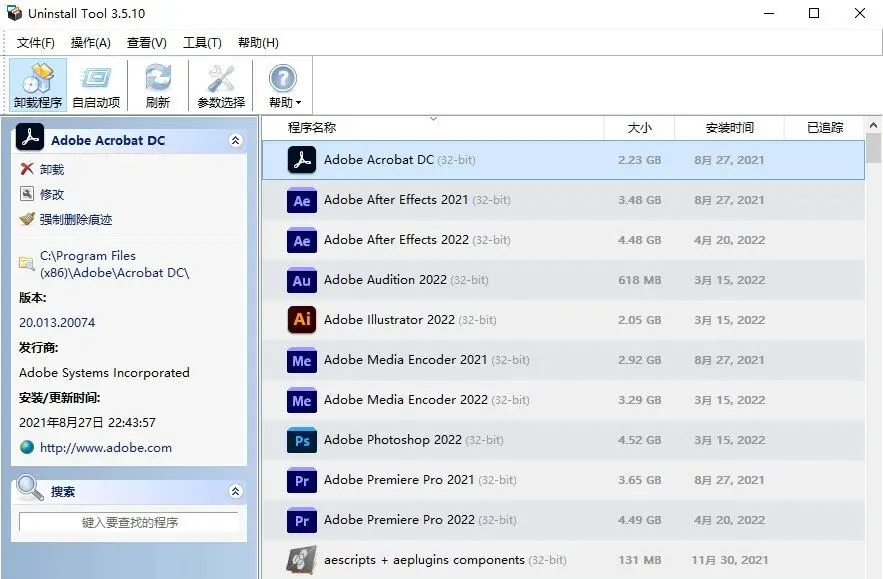The image size is (883, 579).
Task: Sort by the 大小 column header
Action: [640, 128]
